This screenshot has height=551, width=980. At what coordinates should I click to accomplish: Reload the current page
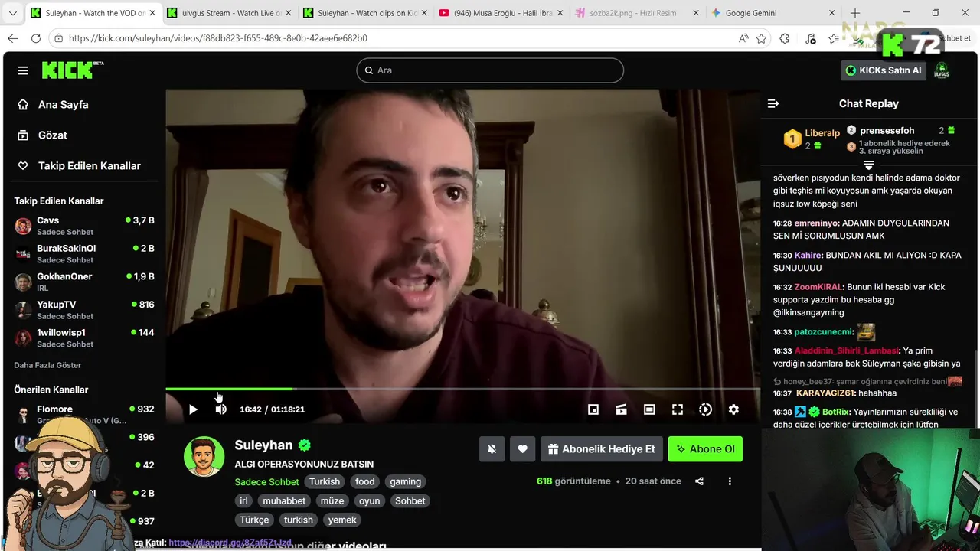click(36, 38)
